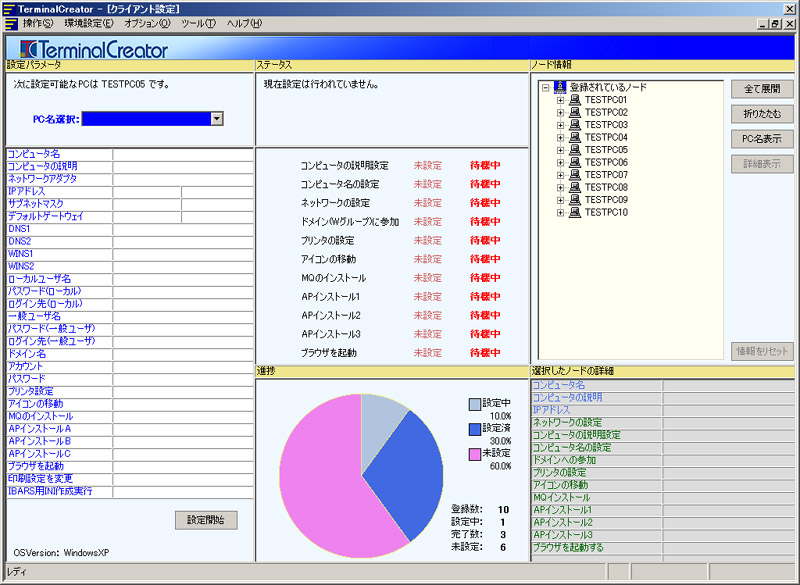Expand the TESTPC03 tree node

[560, 125]
